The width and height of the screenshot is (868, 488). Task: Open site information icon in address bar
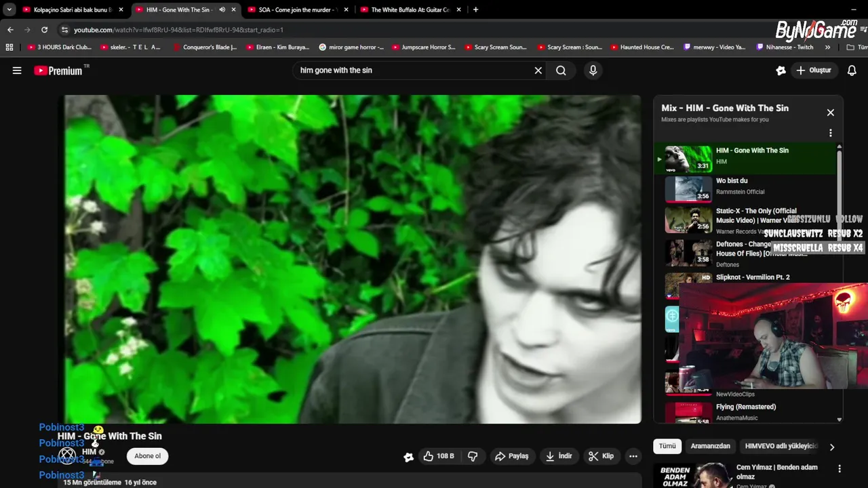coord(64,30)
